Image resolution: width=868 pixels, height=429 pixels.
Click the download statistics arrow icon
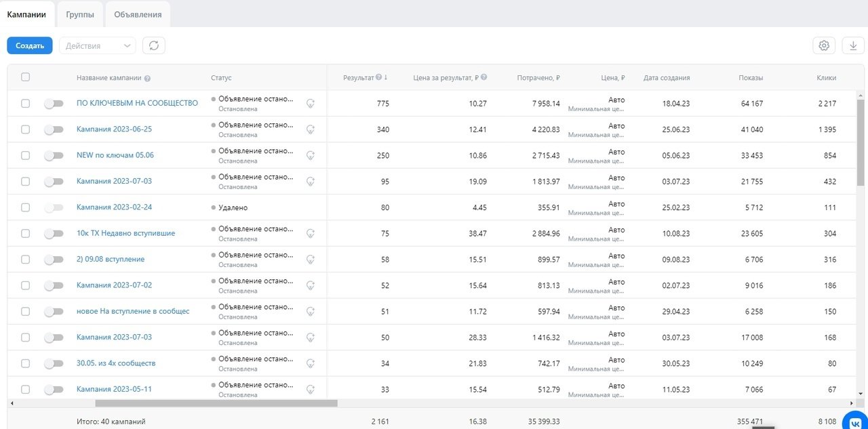pos(853,45)
